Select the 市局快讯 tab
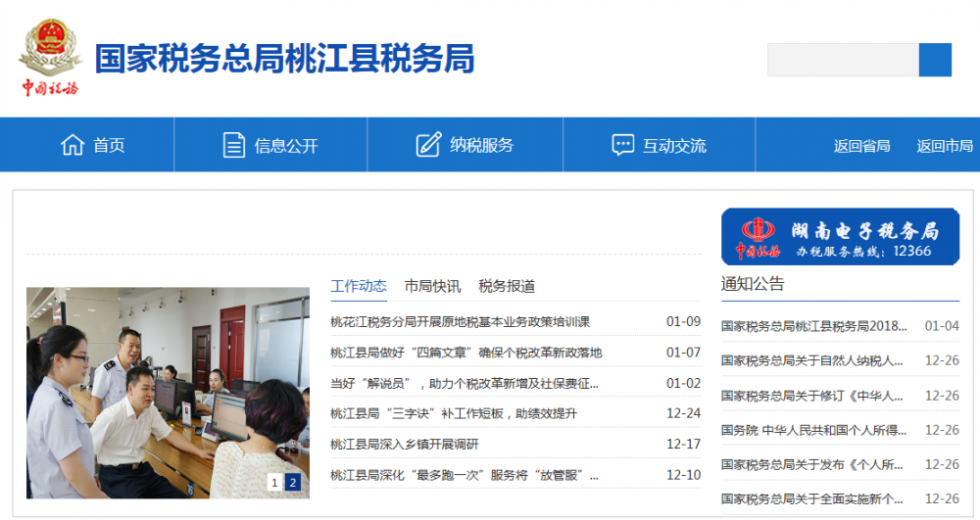This screenshot has height=520, width=980. (x=432, y=286)
